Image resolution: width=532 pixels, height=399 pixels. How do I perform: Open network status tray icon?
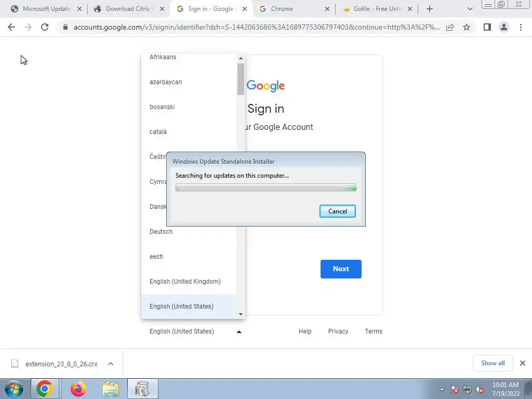(467, 390)
